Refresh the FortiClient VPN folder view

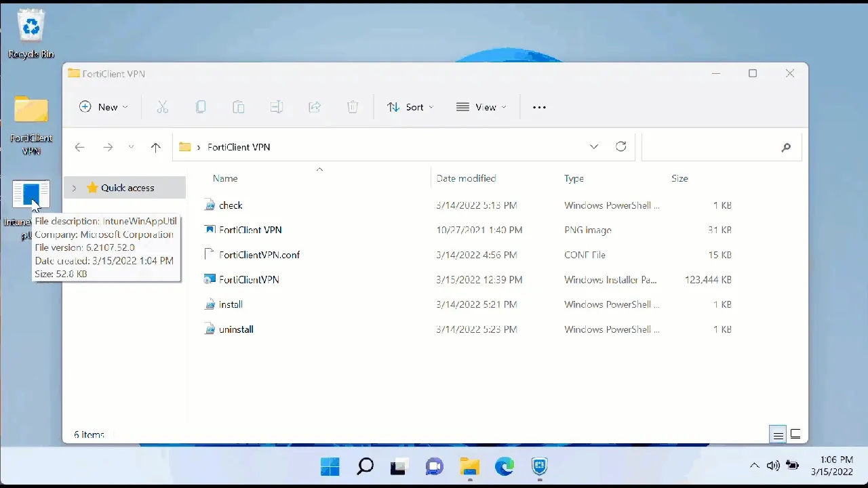(620, 146)
